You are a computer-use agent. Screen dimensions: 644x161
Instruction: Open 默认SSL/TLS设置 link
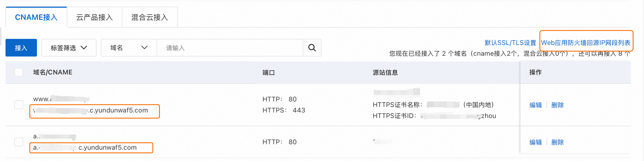click(x=510, y=43)
